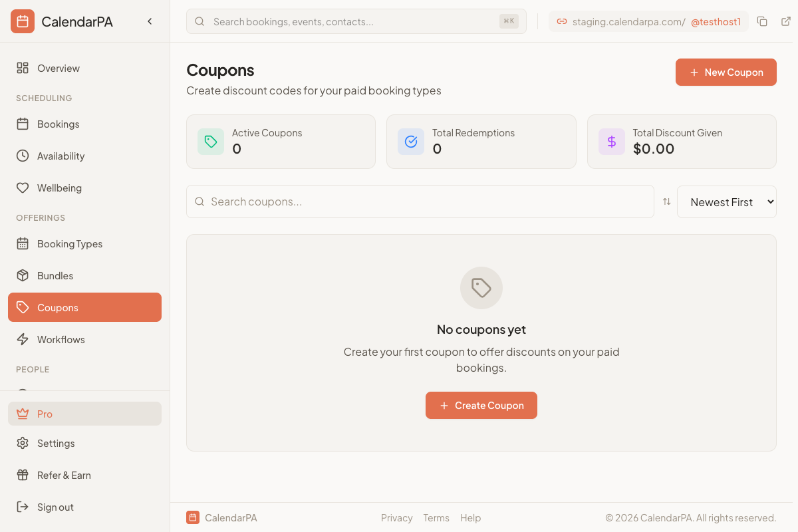Viewport: 798px width, 532px height.
Task: Click the search coupons input field
Action: click(419, 201)
